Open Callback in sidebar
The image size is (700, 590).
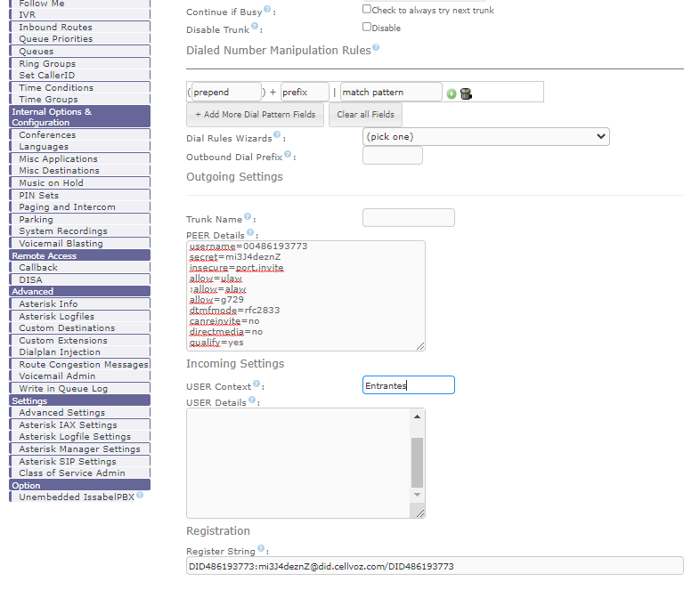(x=38, y=268)
